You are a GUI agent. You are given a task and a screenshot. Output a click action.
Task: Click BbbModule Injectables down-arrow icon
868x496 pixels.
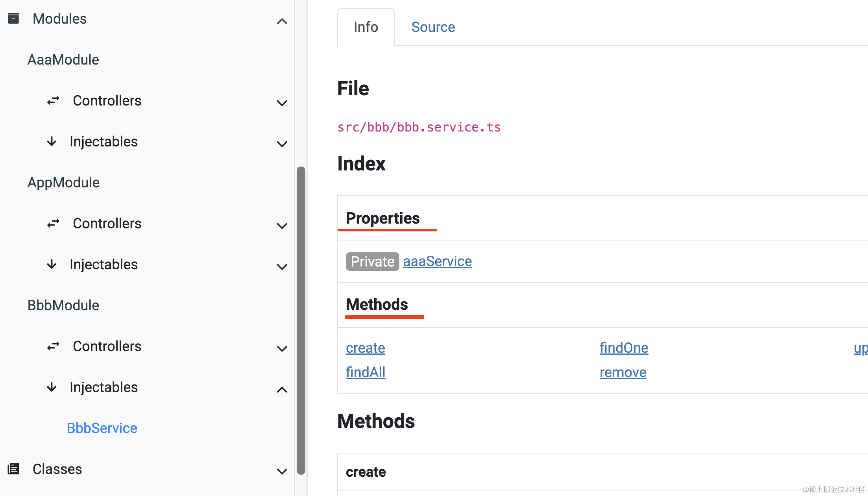(52, 387)
